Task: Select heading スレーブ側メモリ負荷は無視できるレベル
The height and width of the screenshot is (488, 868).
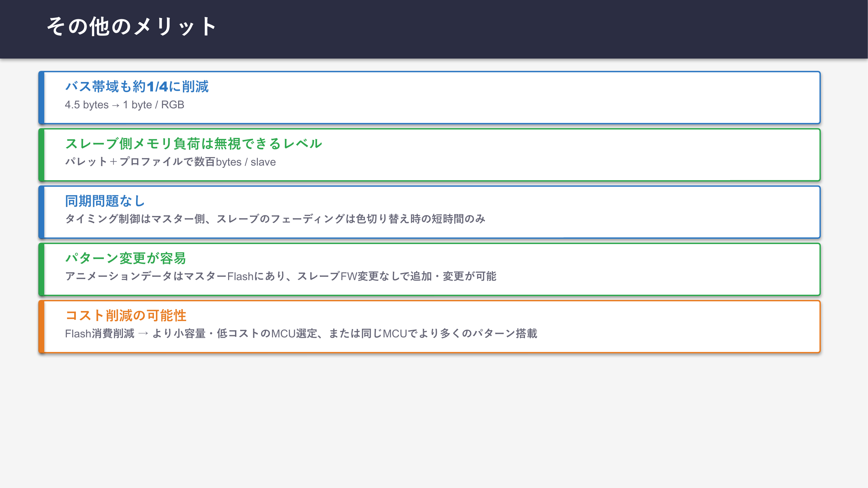Action: point(193,144)
